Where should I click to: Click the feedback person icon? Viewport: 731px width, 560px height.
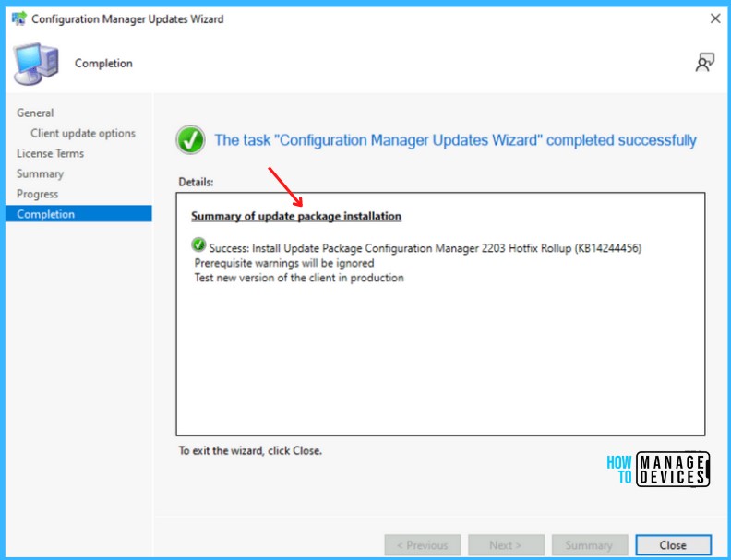[704, 63]
